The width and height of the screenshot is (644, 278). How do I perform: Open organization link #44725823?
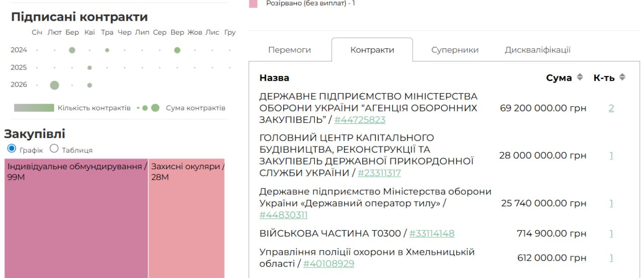pos(360,120)
